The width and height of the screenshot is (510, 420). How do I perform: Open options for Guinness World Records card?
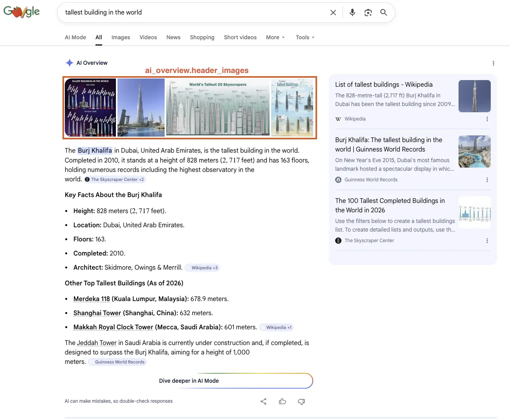pos(487,180)
